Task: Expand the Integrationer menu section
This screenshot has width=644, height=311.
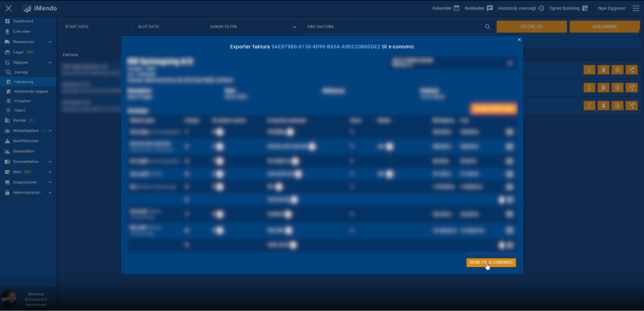Action: 50,182
